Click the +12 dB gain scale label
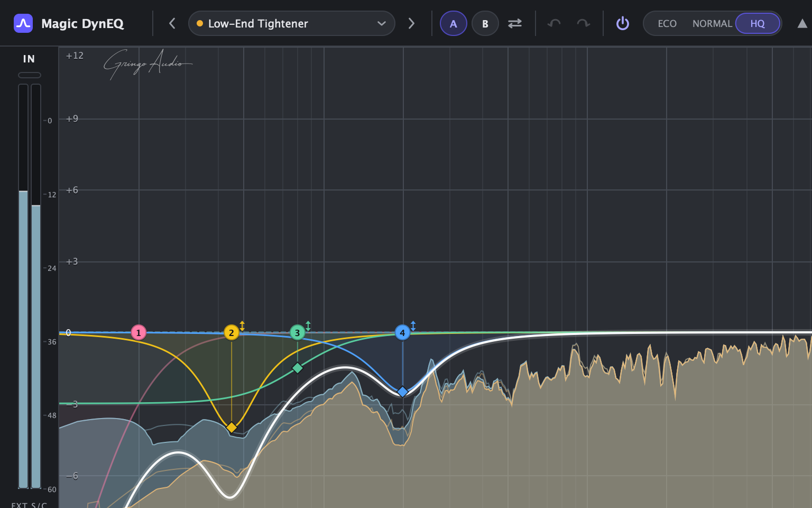 tap(75, 56)
